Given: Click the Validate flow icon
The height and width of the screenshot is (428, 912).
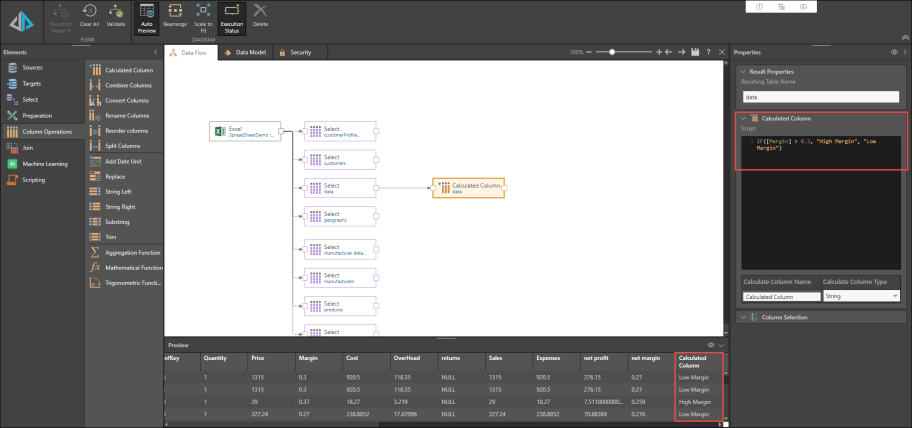Looking at the screenshot, I should point(115,14).
